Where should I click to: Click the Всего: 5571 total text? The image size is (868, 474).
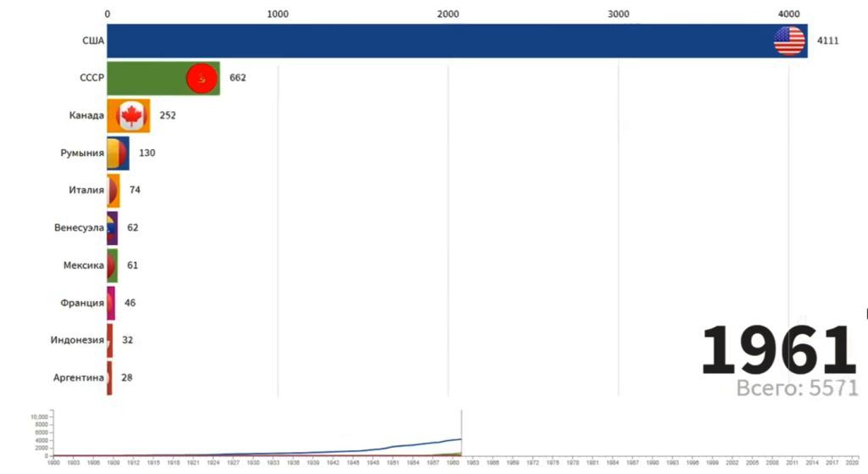(797, 388)
